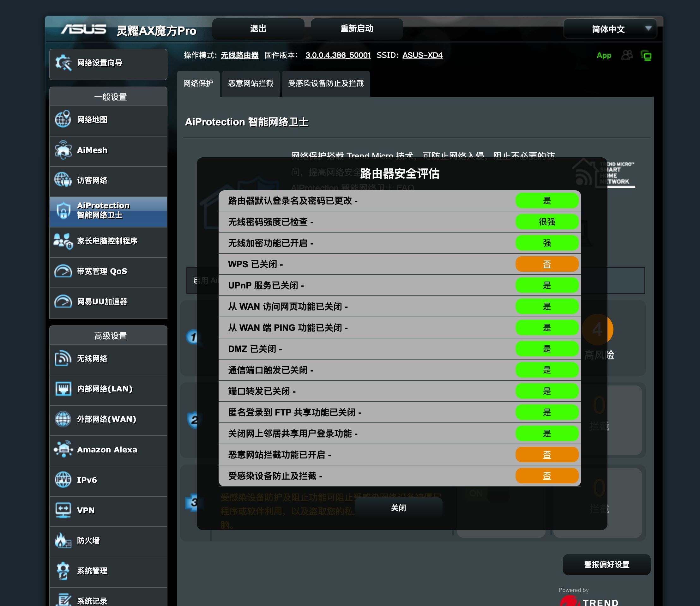Open the network setup wizard icon
This screenshot has width=700, height=606.
pos(63,63)
